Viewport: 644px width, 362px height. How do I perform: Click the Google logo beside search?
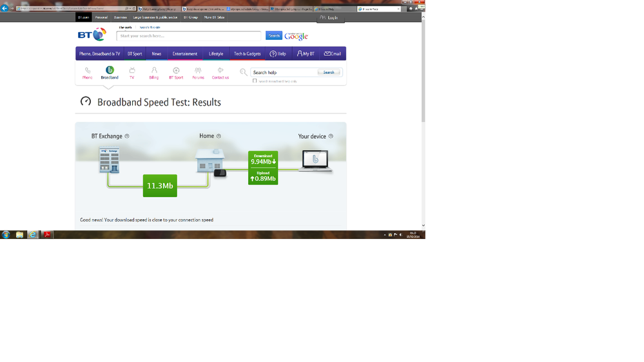pyautogui.click(x=296, y=36)
